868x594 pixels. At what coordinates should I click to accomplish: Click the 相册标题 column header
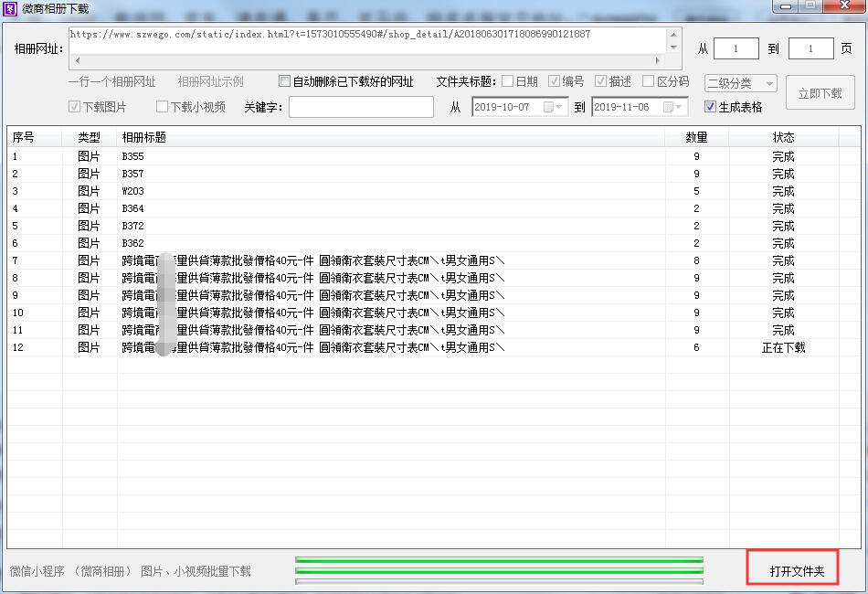coord(391,137)
